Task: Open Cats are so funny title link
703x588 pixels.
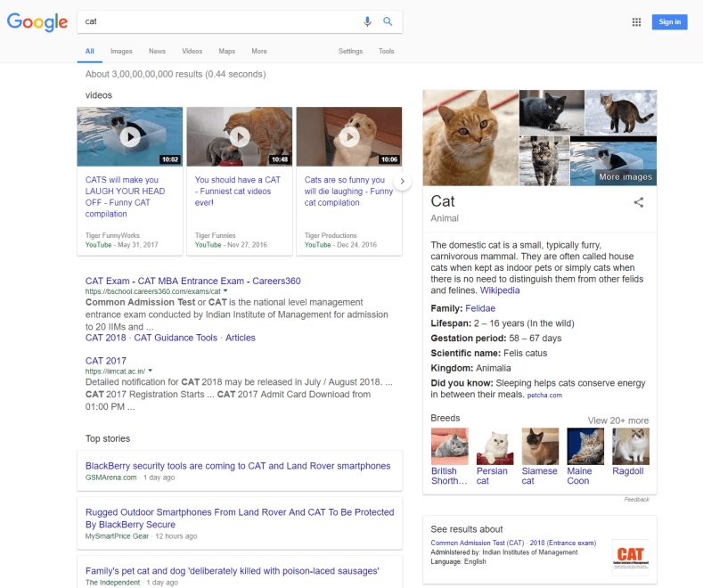Action: (x=348, y=192)
